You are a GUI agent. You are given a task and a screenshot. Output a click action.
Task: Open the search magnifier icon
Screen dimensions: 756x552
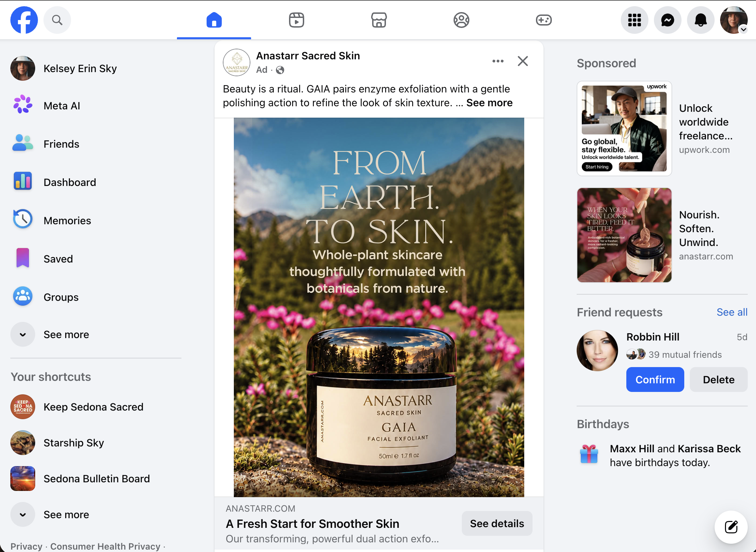click(x=57, y=20)
